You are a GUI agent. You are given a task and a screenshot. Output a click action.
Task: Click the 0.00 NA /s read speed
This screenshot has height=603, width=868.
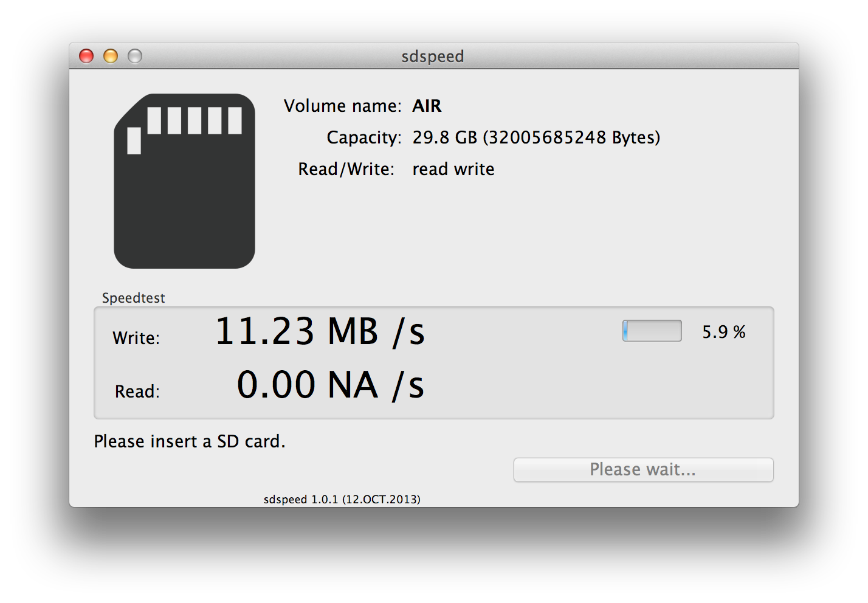[330, 385]
